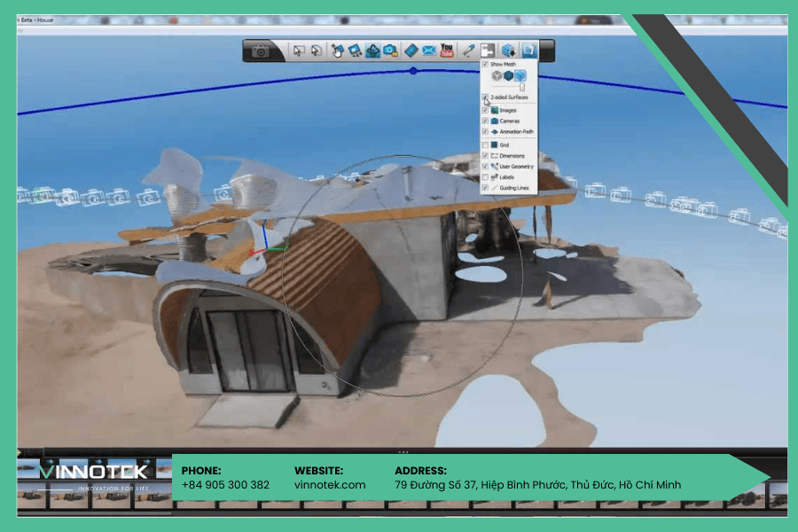Enable the Grid checkbox
Viewport: 798px width, 532px height.
click(x=485, y=145)
